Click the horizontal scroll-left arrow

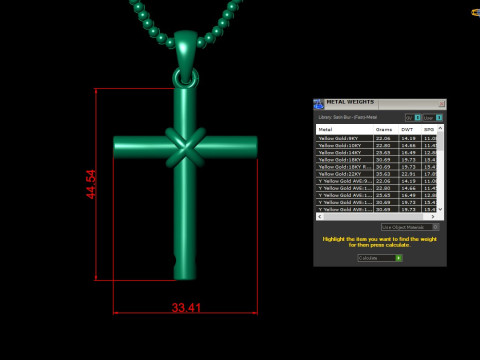(x=320, y=217)
